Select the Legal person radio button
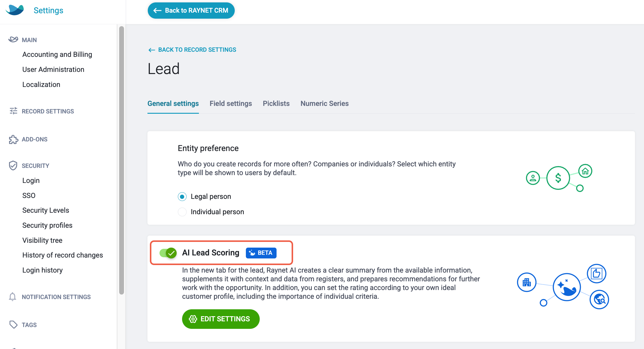 coord(182,196)
